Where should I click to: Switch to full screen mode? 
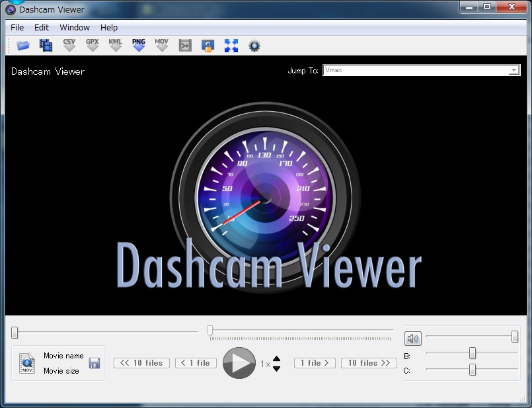click(x=231, y=46)
